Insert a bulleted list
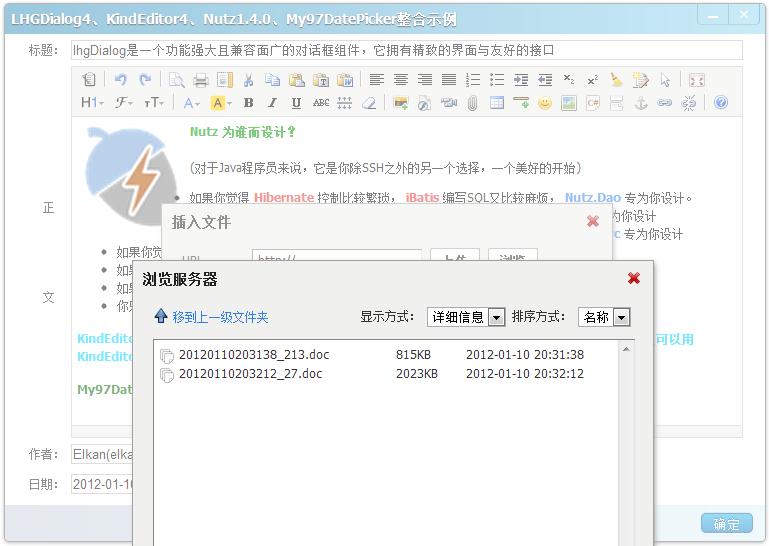769x546 pixels. [x=497, y=79]
